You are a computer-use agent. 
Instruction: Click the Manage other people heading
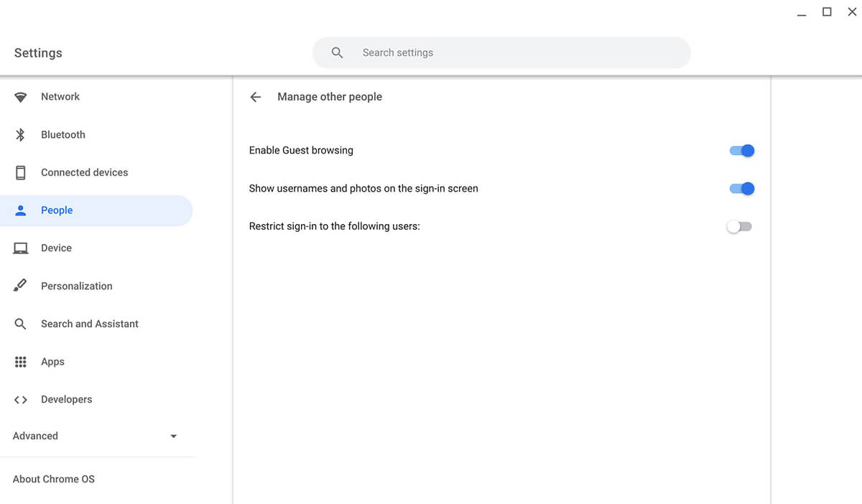[x=330, y=96]
